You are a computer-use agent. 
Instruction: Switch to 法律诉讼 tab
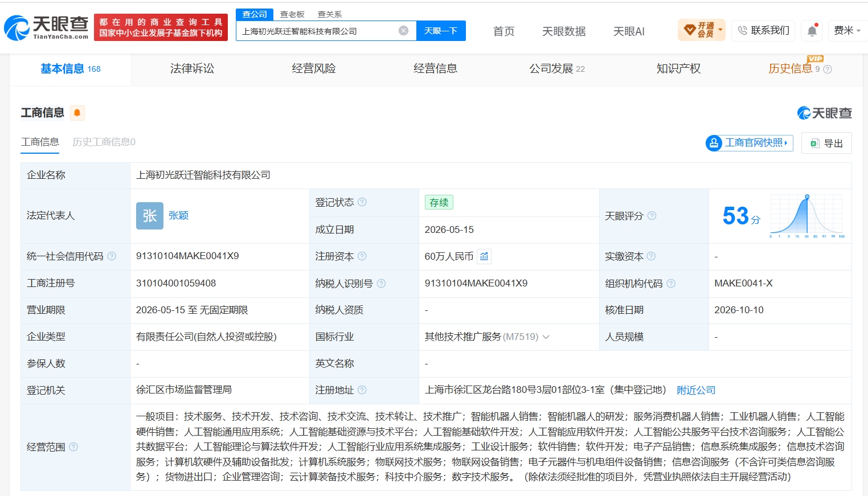point(192,69)
